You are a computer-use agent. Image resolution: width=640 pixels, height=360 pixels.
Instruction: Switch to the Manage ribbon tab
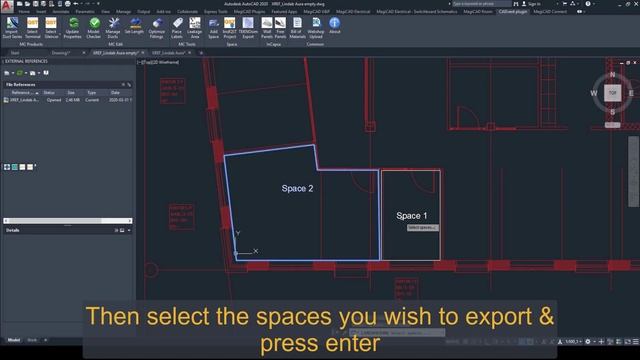(123, 11)
